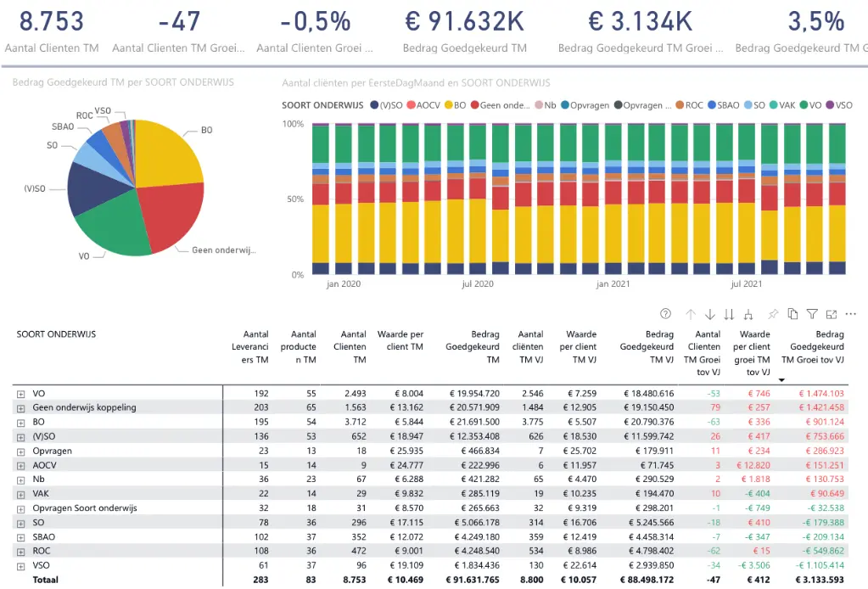Screen dimensions: 868x589
Task: Click the 8.753 Aantal Clienten TM card
Action: 52,32
